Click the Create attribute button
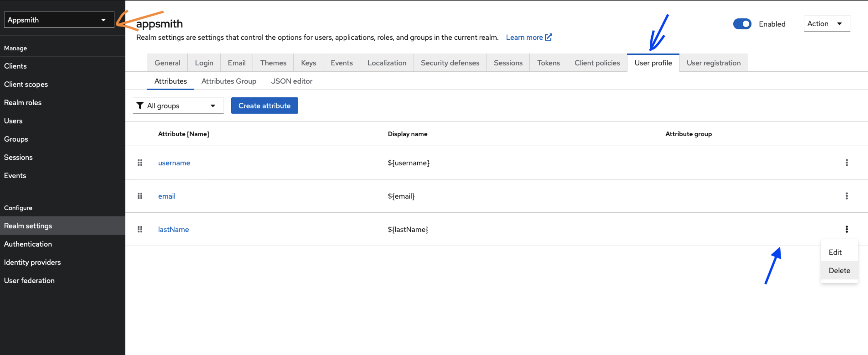The height and width of the screenshot is (355, 868). click(x=264, y=106)
